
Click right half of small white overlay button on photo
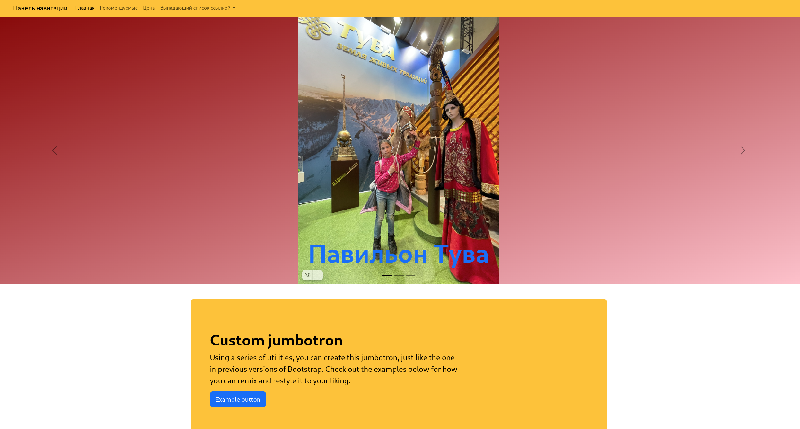click(x=318, y=275)
